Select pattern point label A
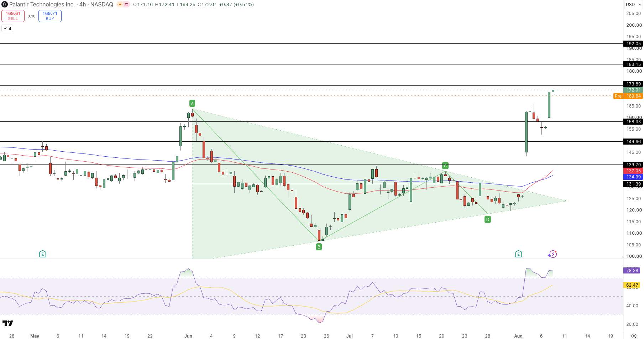This screenshot has width=644, height=339. (x=192, y=104)
